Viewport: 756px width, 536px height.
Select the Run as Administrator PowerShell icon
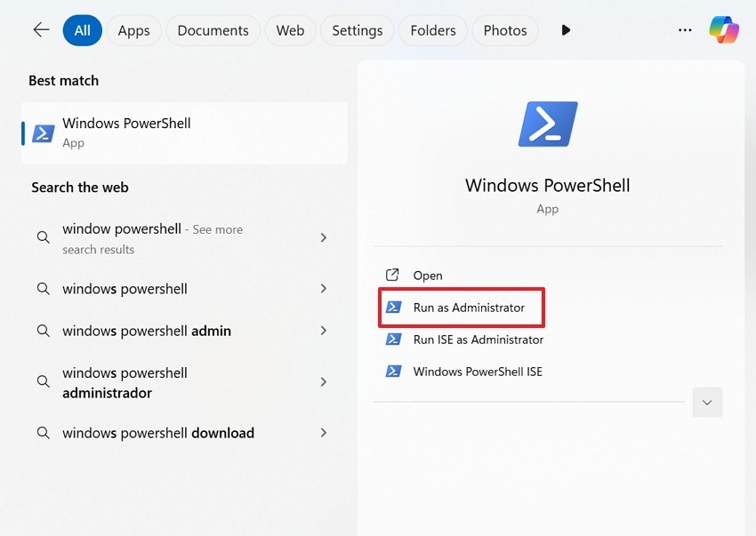(394, 307)
